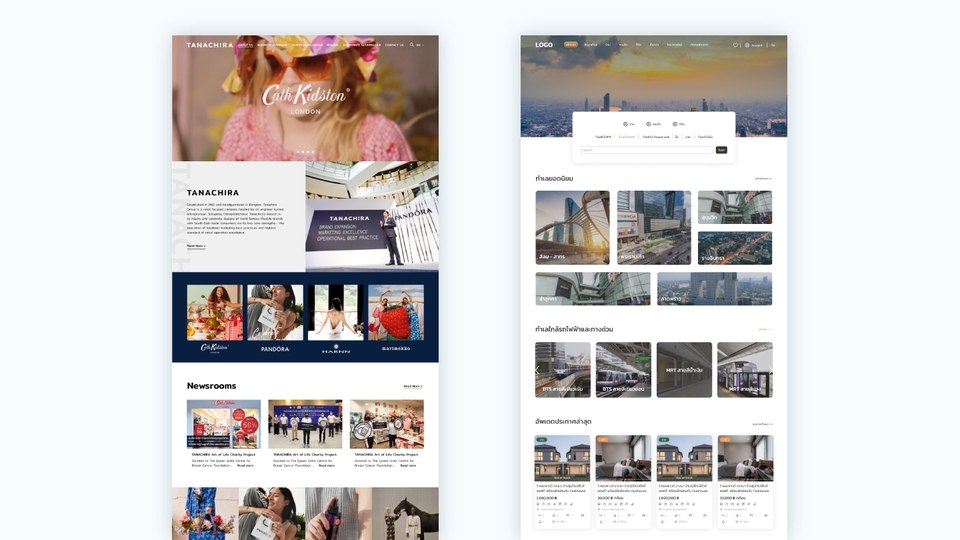Click the PANDORA brand logo in the navy band
This screenshot has height=540, width=960.
point(275,349)
